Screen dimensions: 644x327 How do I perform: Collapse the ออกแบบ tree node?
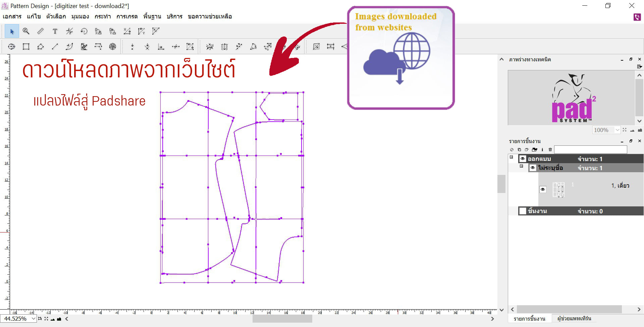(512, 157)
